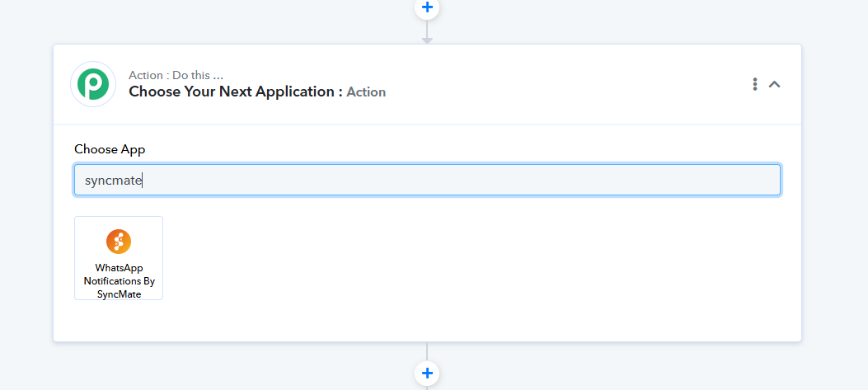The image size is (868, 390).
Task: Click the orange SyncMate logo icon
Action: tap(119, 242)
